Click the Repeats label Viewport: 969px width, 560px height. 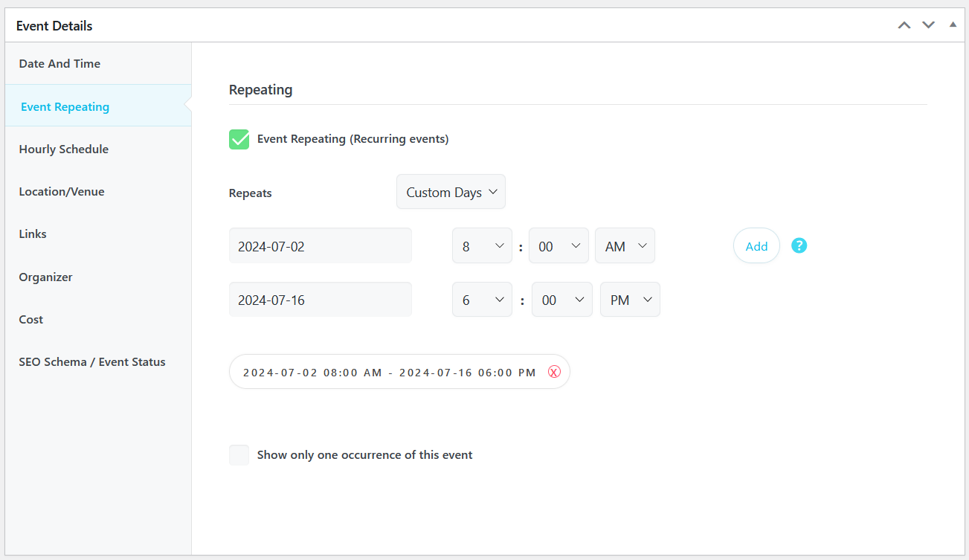click(x=251, y=193)
